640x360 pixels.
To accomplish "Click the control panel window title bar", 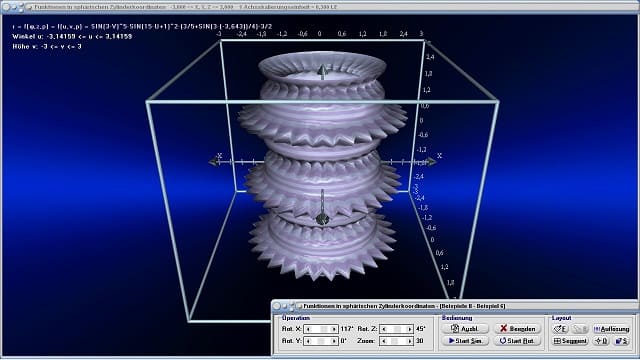I will (455, 306).
